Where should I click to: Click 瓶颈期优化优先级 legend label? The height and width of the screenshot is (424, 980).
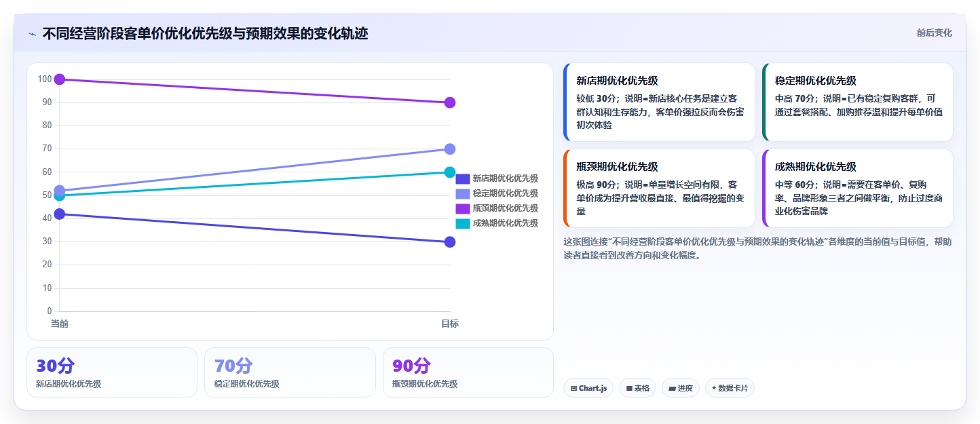click(x=506, y=208)
